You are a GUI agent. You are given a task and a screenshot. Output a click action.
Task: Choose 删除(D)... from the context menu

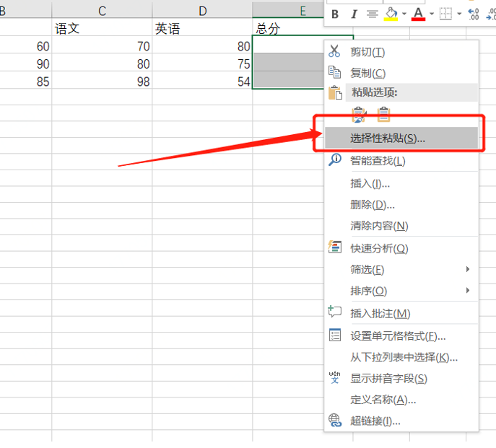point(401,205)
